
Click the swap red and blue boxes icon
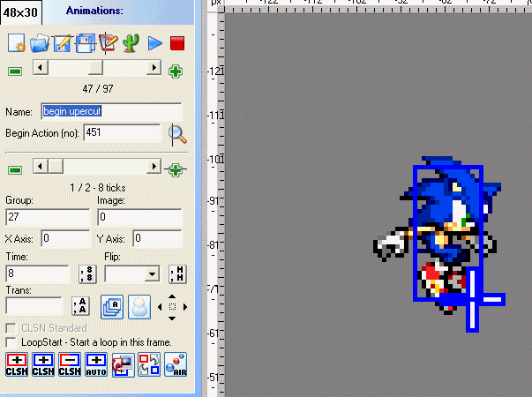point(149,364)
